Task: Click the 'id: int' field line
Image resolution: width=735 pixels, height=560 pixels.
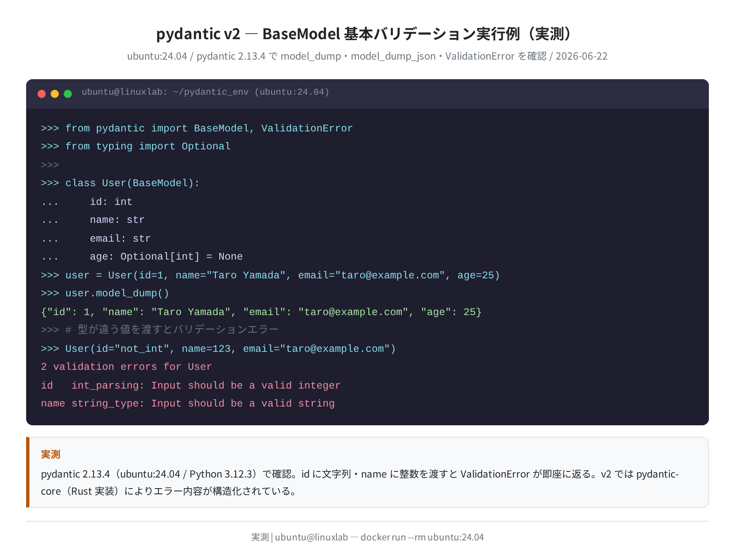Action: pos(87,202)
